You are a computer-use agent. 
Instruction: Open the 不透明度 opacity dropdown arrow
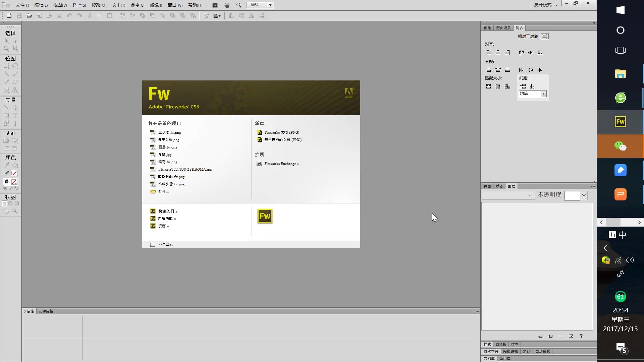(x=584, y=195)
